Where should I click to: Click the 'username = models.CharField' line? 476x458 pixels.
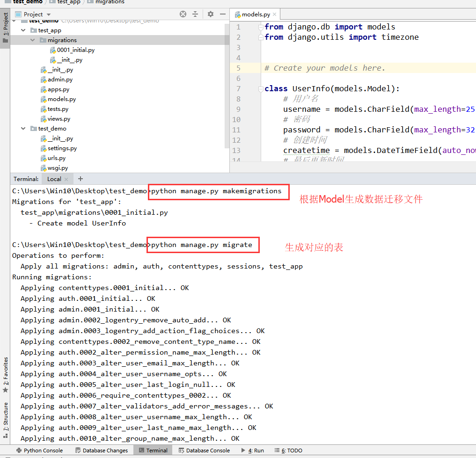(379, 109)
